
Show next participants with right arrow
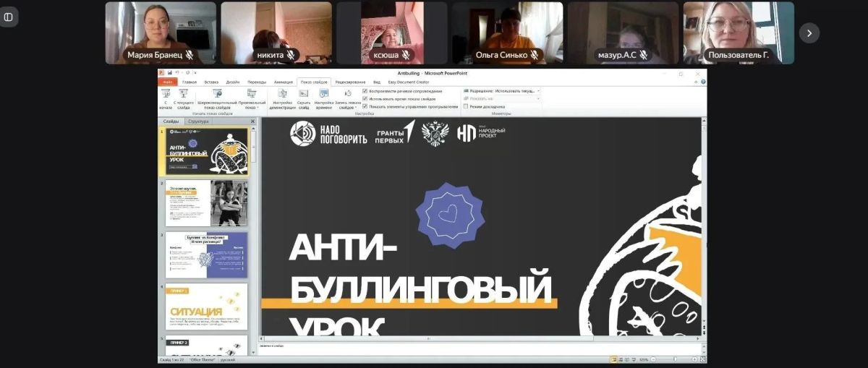tap(809, 33)
